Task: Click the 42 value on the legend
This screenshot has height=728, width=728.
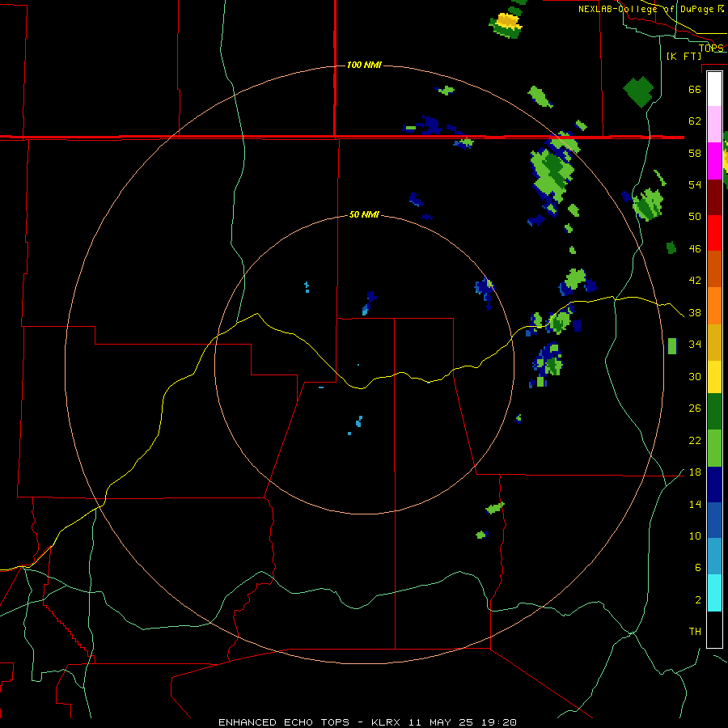Action: pyautogui.click(x=695, y=281)
